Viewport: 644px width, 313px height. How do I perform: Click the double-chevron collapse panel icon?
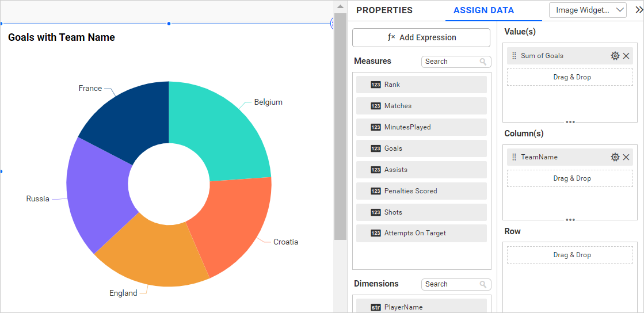pyautogui.click(x=638, y=10)
